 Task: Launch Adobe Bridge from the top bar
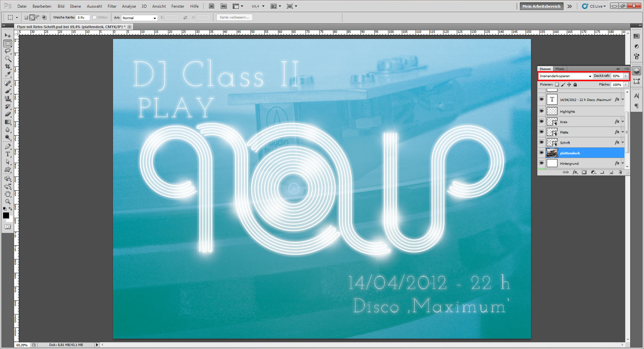(212, 6)
